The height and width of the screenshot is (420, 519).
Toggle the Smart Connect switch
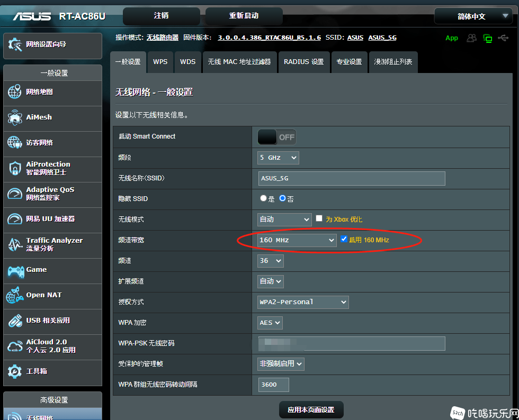pyautogui.click(x=276, y=137)
